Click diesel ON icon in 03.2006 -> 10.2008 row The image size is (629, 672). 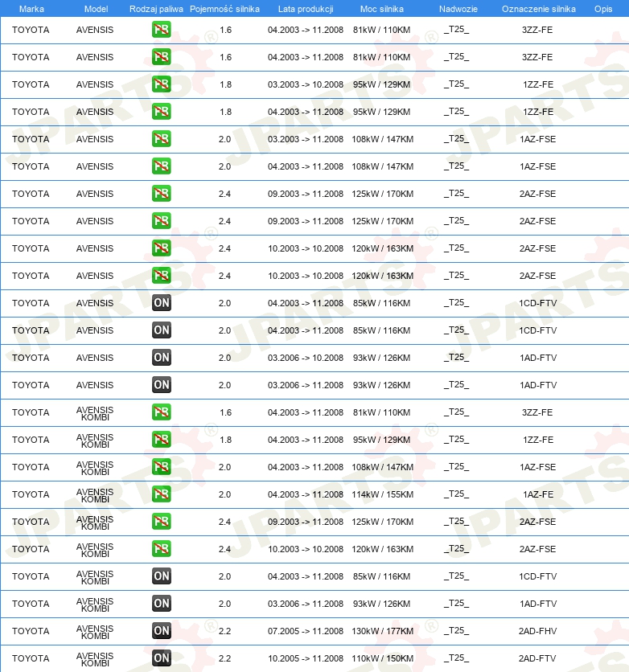tap(161, 358)
